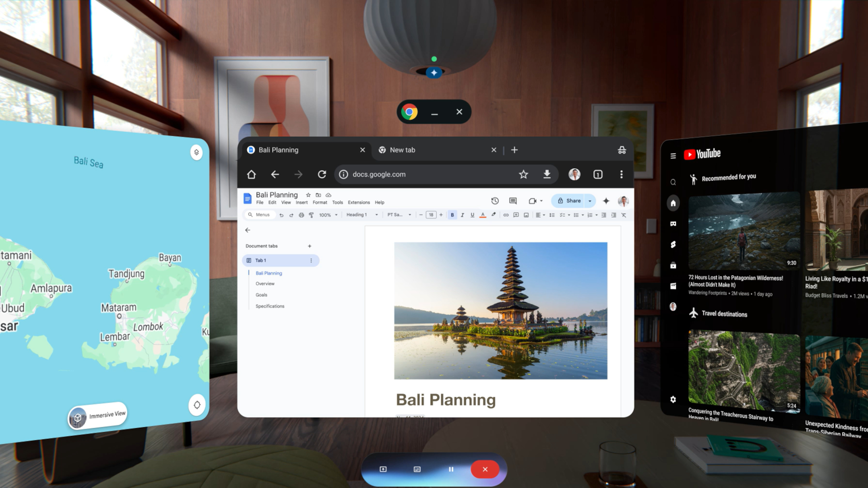This screenshot has width=868, height=488.
Task: Open version history clock icon
Action: 495,201
